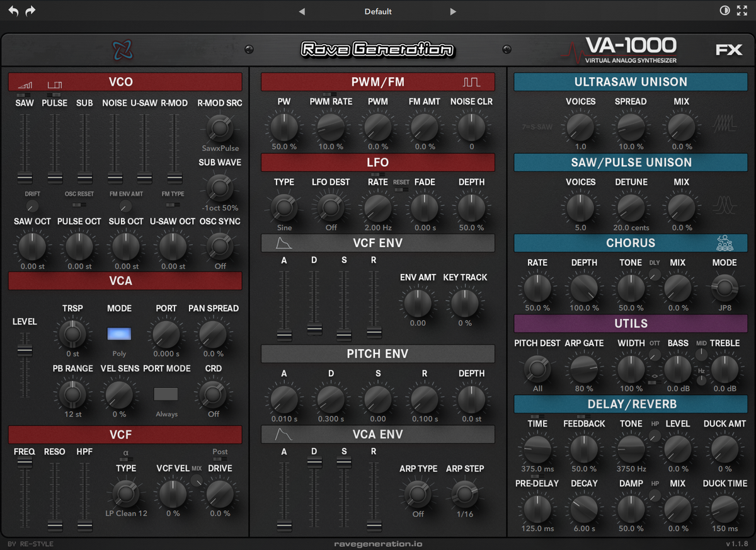The height and width of the screenshot is (550, 756).
Task: Click the NOISE level slider handle
Action: [x=115, y=178]
